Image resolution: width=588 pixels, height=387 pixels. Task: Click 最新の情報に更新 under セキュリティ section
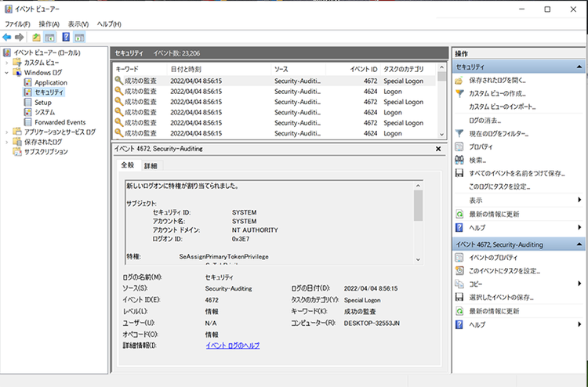pyautogui.click(x=494, y=215)
